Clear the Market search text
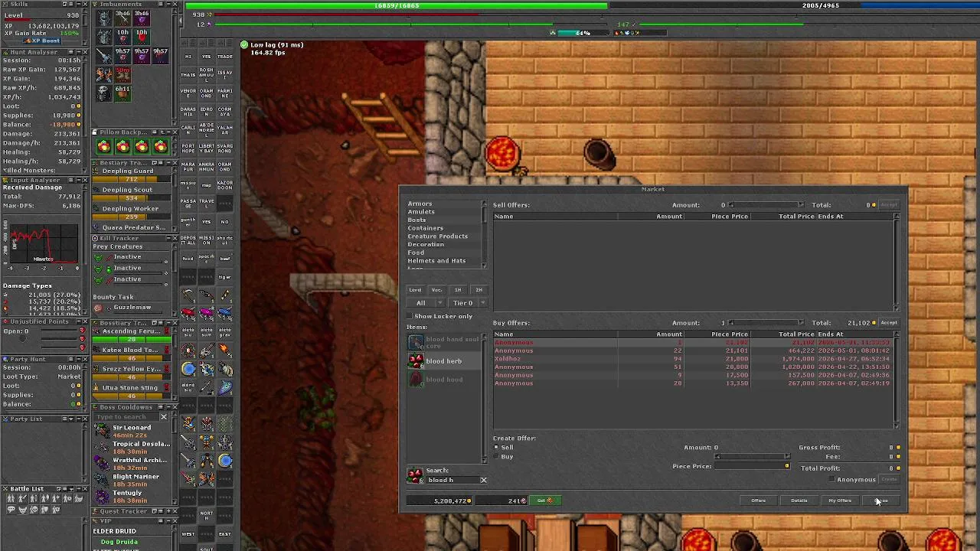The height and width of the screenshot is (551, 980). pos(483,481)
